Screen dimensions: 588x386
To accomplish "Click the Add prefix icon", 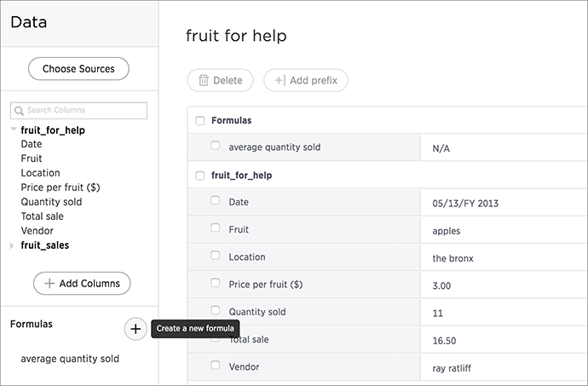I will [x=280, y=80].
